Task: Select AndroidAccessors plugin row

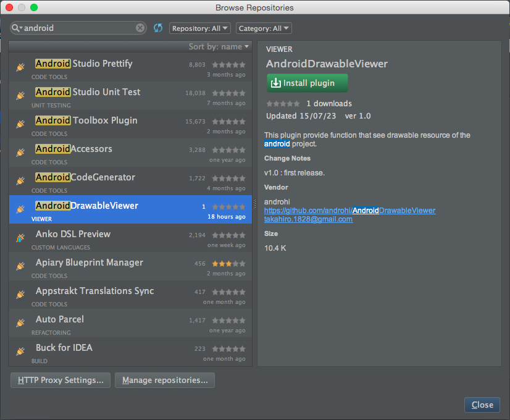Action: click(x=130, y=153)
